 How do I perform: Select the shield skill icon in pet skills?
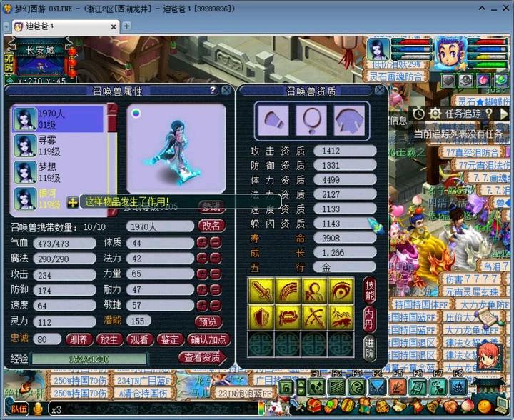click(261, 317)
